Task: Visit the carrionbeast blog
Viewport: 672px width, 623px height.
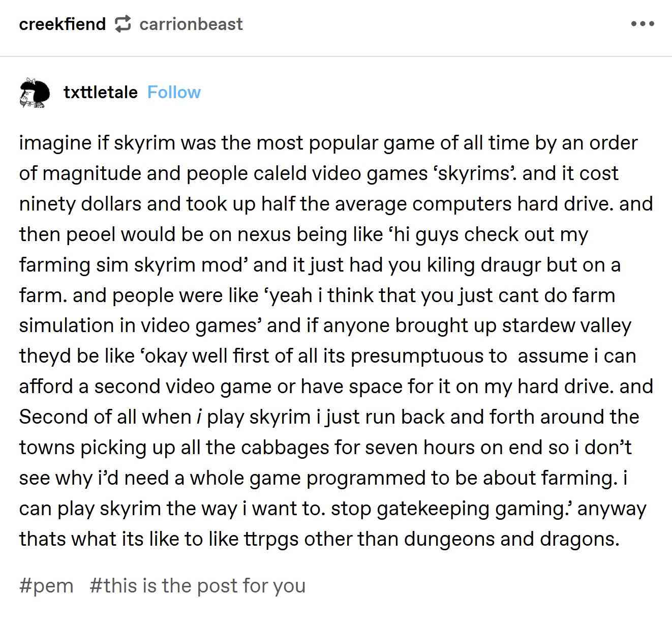Action: (191, 24)
